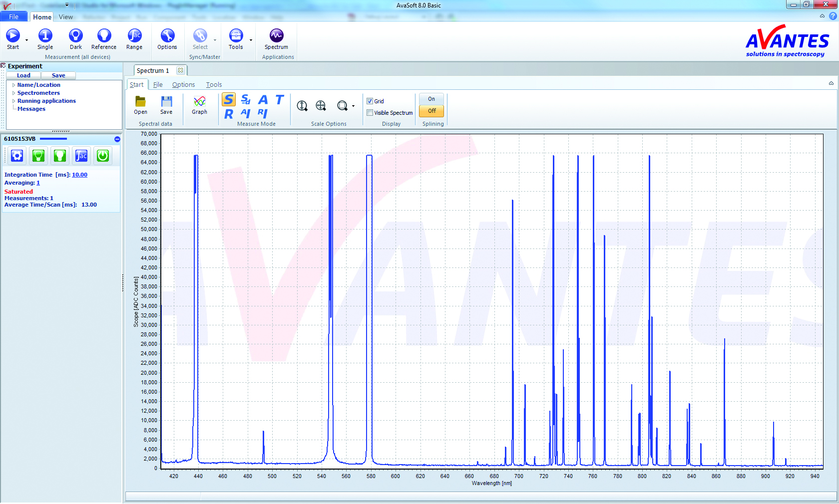Click the Reference lamp icon
Image resolution: width=839 pixels, height=504 pixels.
point(104,35)
